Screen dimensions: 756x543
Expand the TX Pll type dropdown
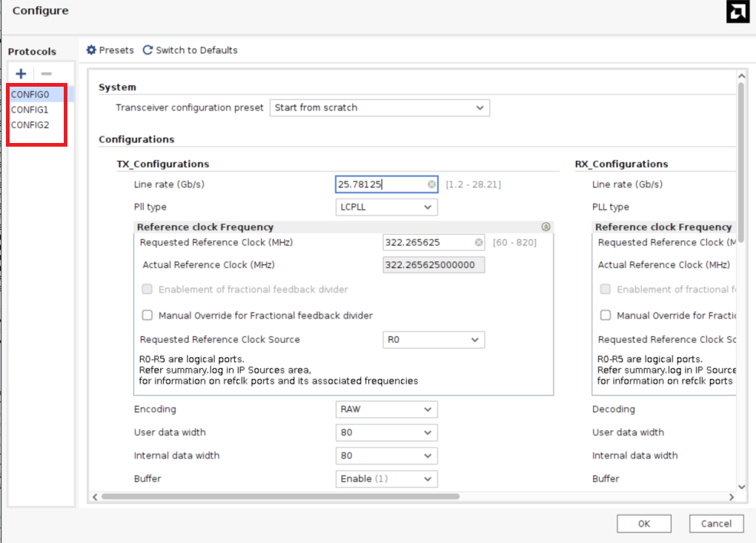(386, 207)
